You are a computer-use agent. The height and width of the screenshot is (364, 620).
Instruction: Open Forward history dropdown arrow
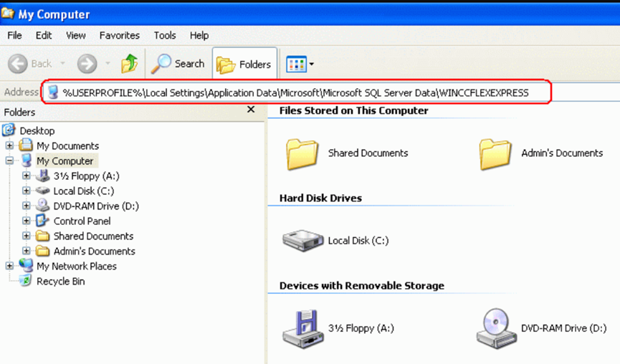108,63
